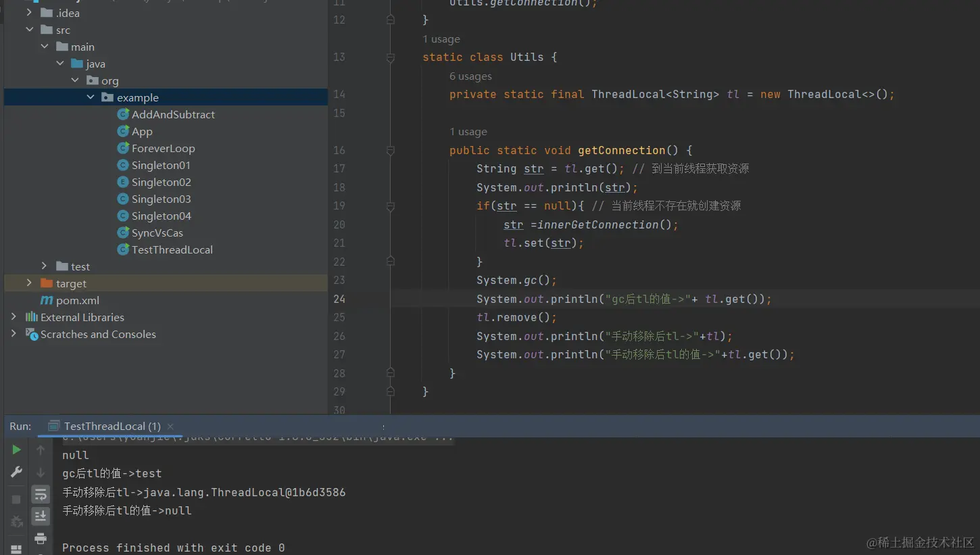Click '1 usage' hint above getConnection

coord(468,132)
